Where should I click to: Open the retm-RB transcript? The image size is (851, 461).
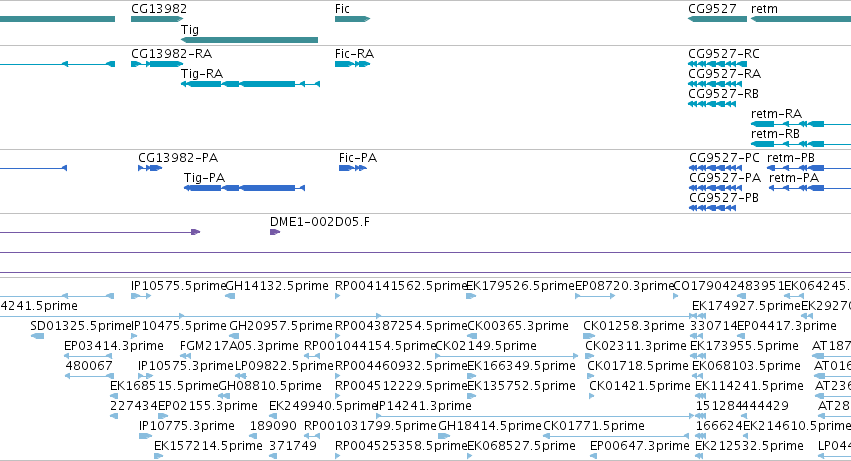[x=801, y=144]
